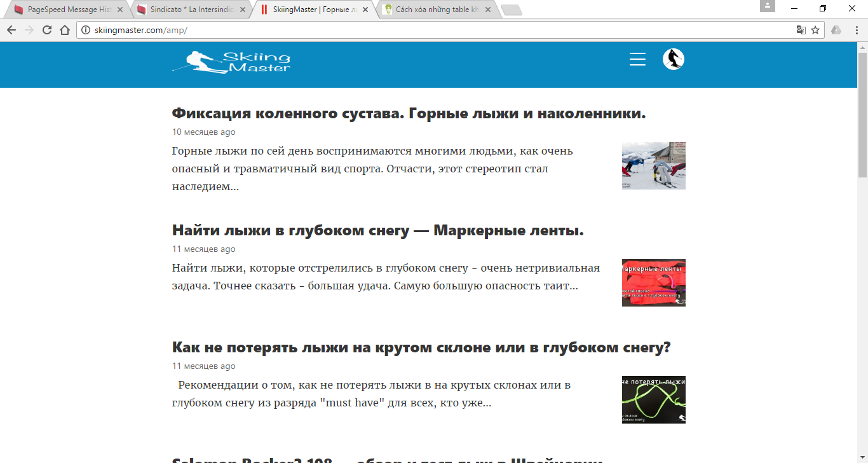The image size is (868, 463).
Task: Click the 10 месяцев ago date text
Action: 203,132
